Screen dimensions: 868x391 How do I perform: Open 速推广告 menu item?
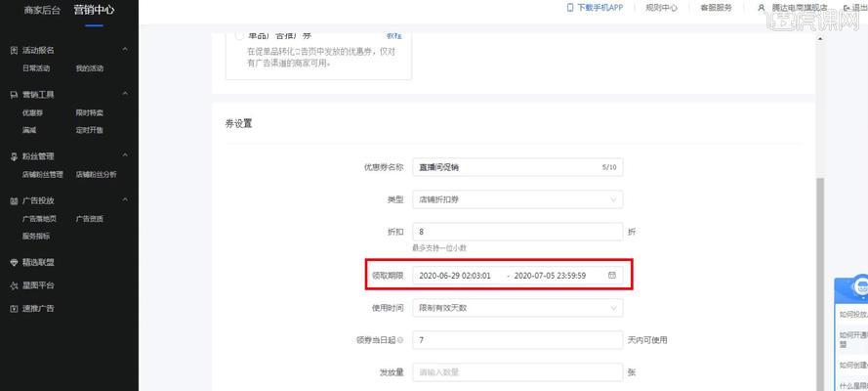tap(39, 309)
